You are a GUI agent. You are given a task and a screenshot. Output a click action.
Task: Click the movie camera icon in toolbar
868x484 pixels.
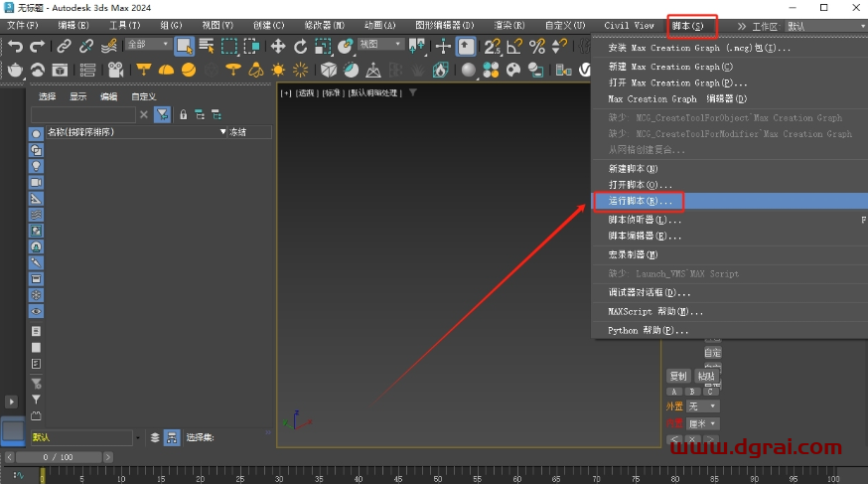115,70
